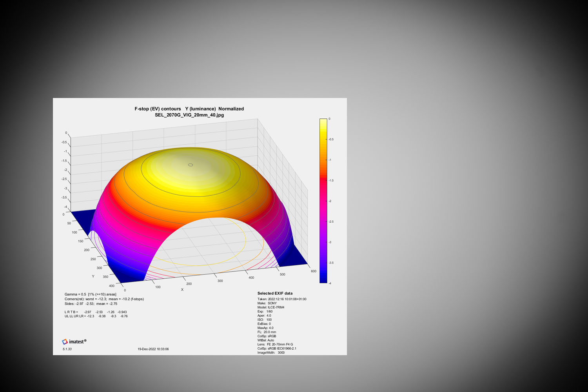Select the filename SEL_2070G_VIG_20mm_40.jpg text
The image size is (588, 392).
point(189,115)
